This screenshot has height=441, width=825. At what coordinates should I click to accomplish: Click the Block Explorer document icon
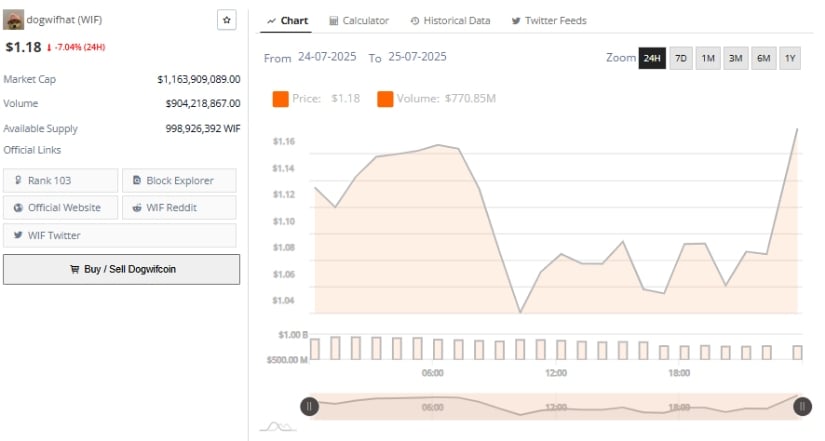coord(137,181)
